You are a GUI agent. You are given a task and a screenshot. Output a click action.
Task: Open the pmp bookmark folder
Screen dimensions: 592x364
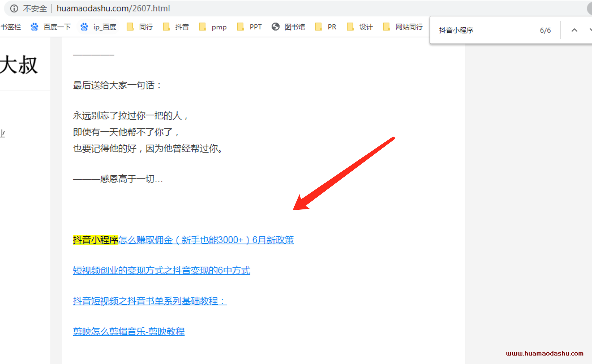(x=213, y=27)
